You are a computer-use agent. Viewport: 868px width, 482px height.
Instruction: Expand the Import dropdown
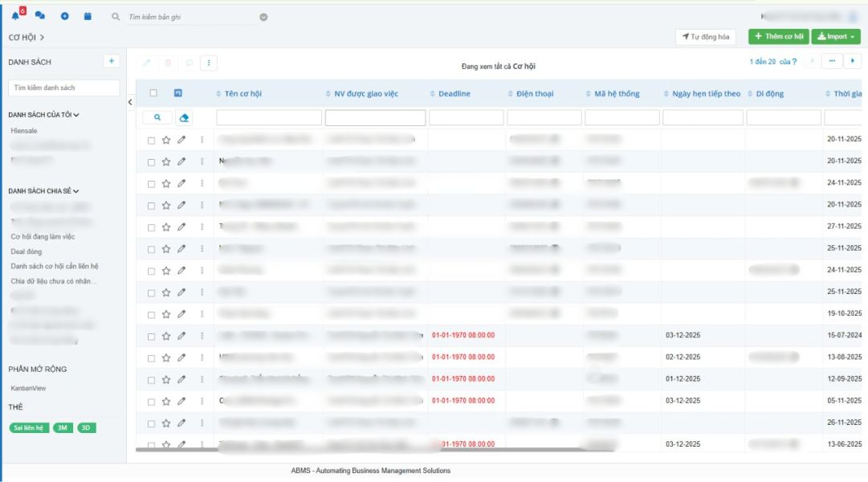coord(836,36)
